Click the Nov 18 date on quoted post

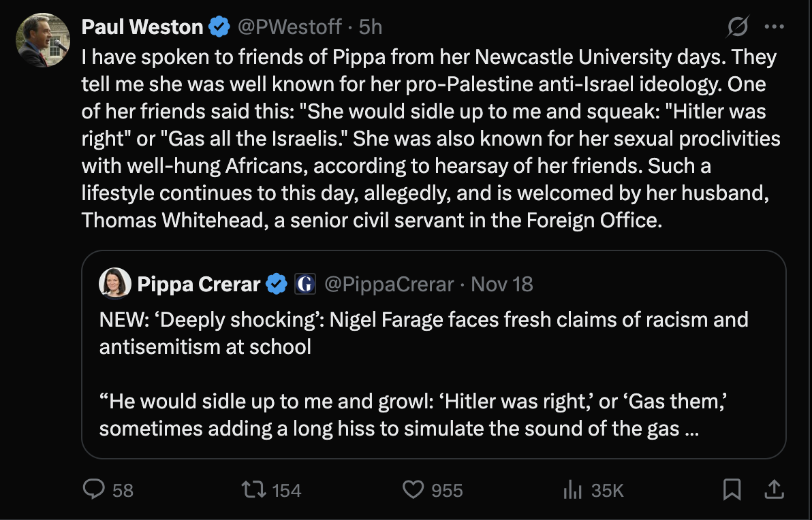502,284
